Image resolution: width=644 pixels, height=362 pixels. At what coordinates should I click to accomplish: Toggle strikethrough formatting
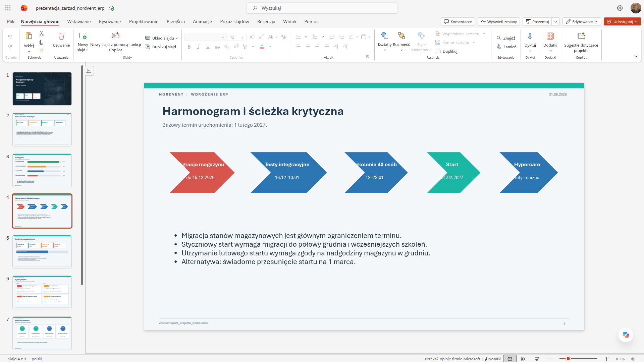tap(217, 47)
